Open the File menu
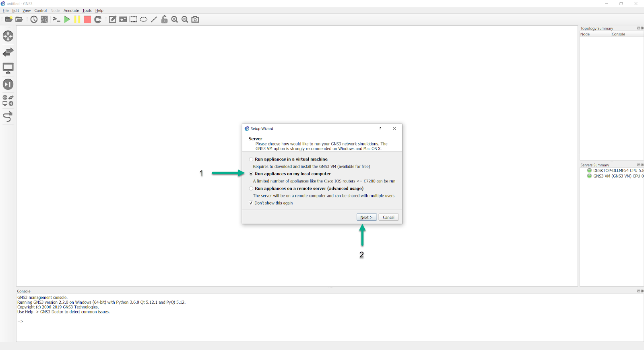Image resolution: width=644 pixels, height=350 pixels. [6, 10]
